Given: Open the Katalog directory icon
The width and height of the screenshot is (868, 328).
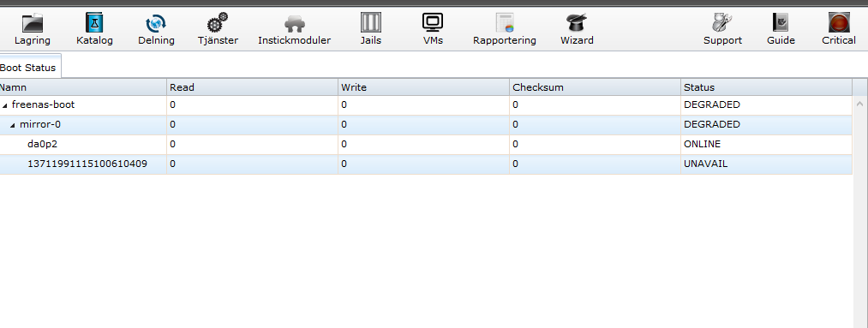Looking at the screenshot, I should 94,23.
